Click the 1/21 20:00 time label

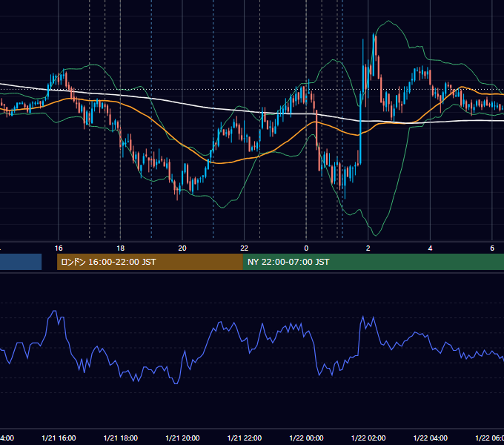(182, 438)
